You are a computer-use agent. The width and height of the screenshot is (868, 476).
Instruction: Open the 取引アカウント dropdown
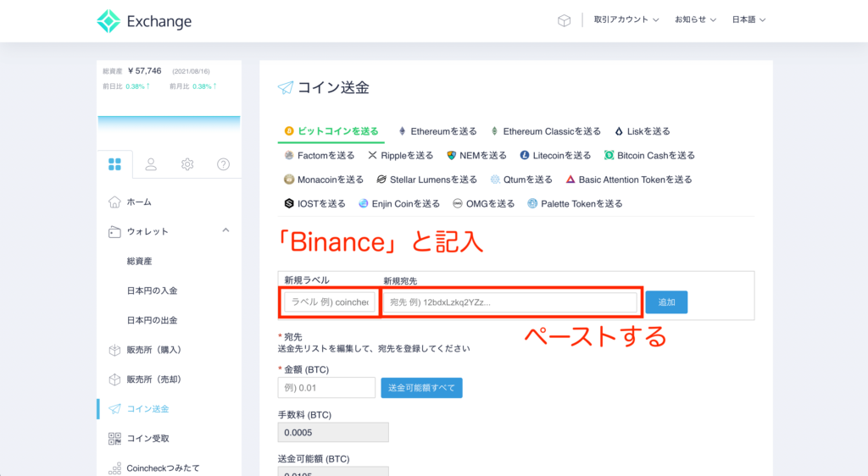pyautogui.click(x=626, y=19)
